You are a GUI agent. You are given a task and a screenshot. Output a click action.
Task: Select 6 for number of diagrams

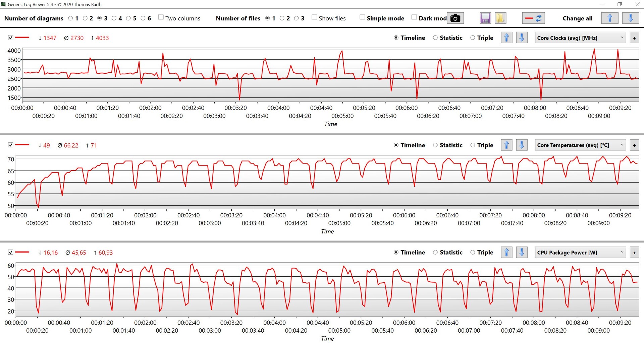point(143,18)
